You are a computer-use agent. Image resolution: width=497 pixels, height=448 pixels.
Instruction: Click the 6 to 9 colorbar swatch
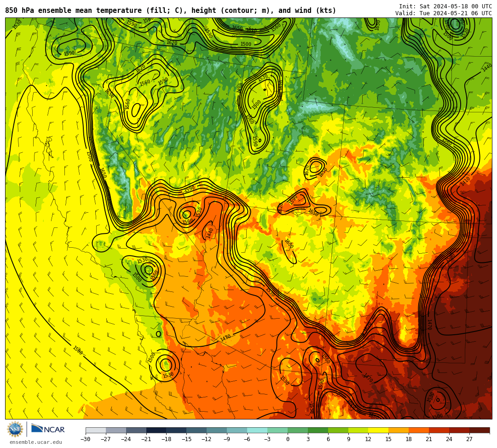338,430
